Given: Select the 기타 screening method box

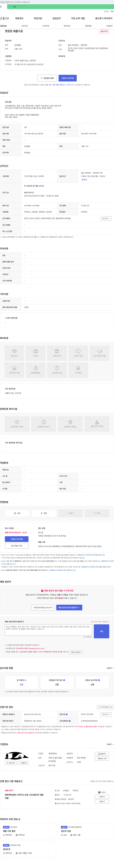Looking at the screenshot, I should [x=97, y=513].
